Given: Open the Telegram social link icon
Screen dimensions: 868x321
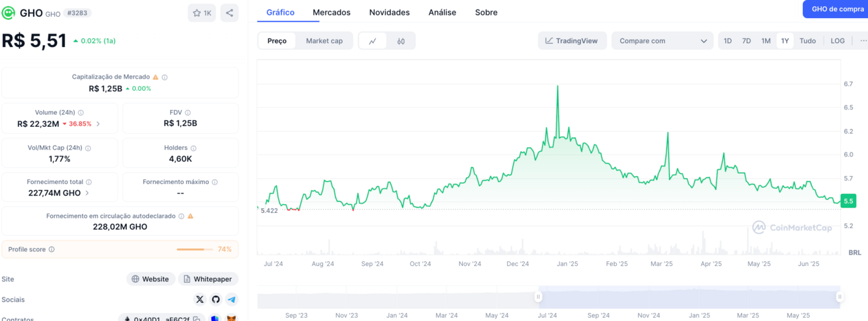Looking at the screenshot, I should pos(232,300).
